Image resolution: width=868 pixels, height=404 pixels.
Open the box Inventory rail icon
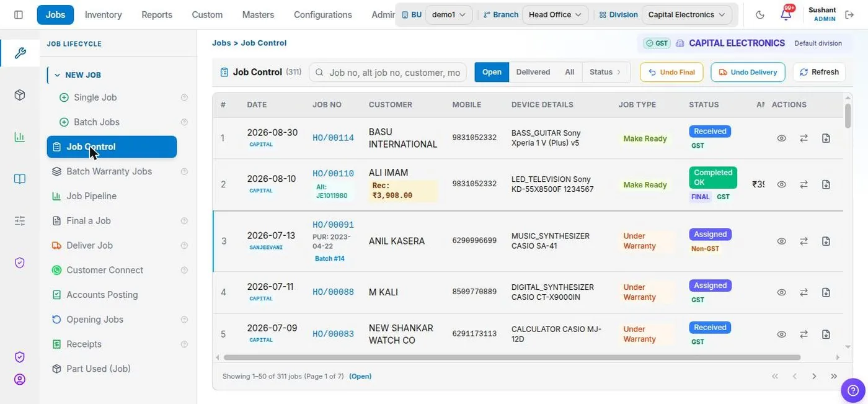(x=20, y=95)
